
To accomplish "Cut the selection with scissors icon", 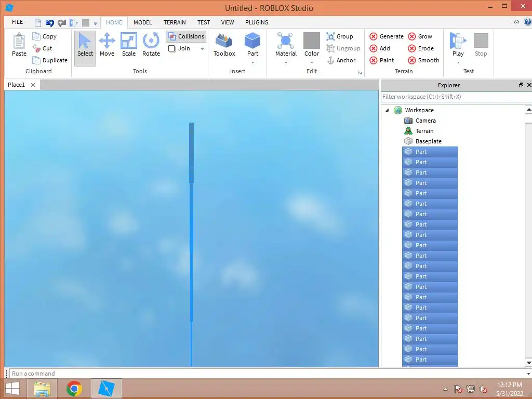I will tap(43, 48).
